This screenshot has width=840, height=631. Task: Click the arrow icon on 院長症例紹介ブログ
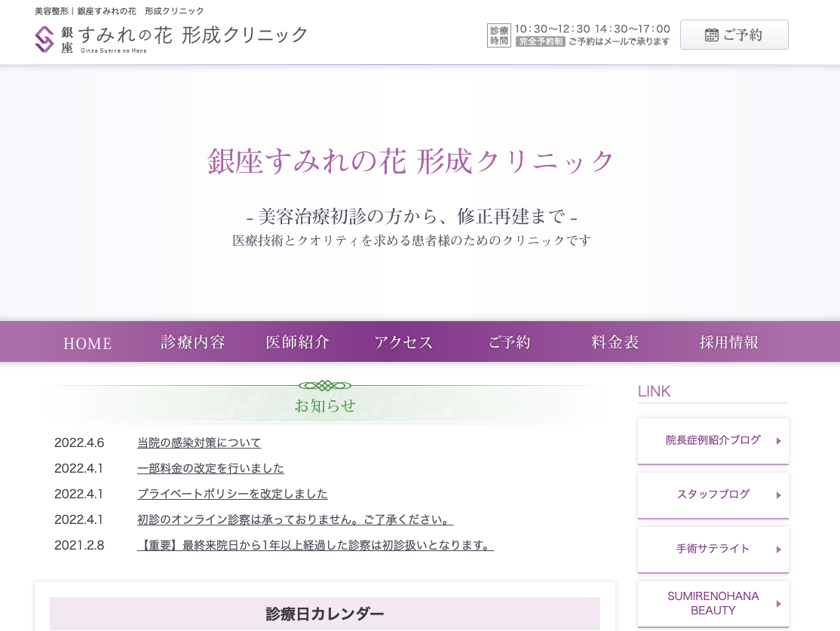click(x=777, y=440)
